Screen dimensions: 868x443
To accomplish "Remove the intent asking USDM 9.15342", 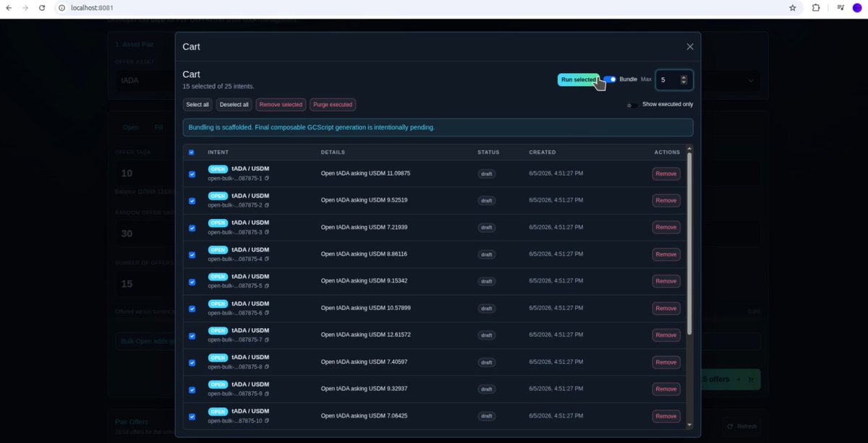I will 666,281.
